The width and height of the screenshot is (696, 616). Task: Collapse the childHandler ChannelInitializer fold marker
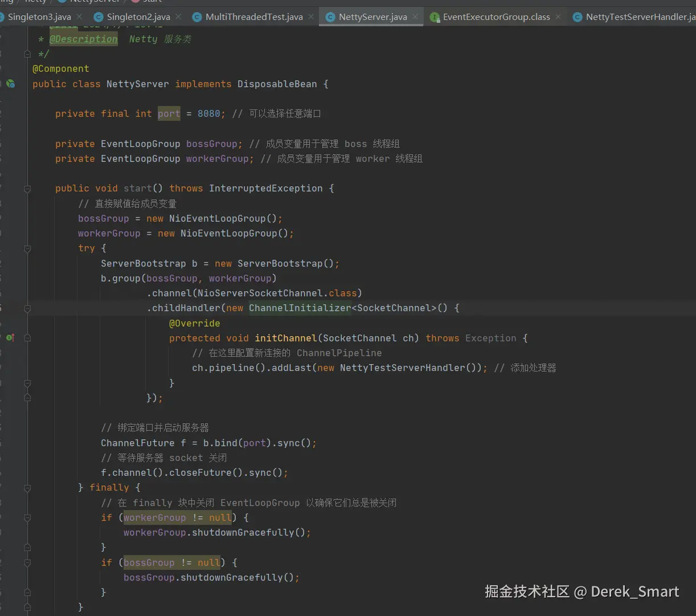[27, 308]
